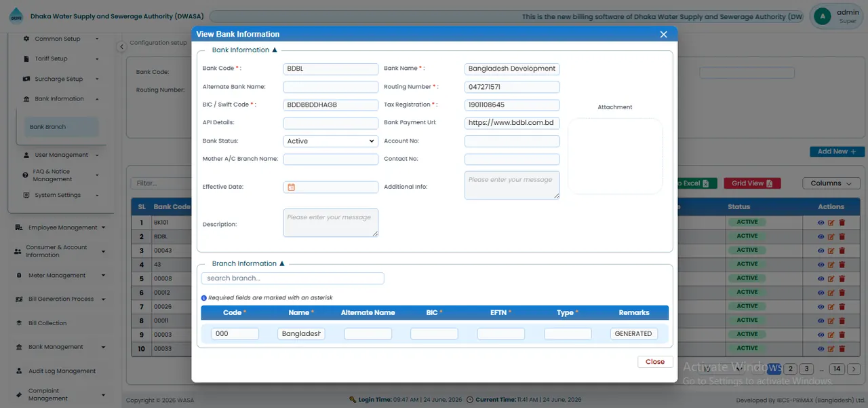Click the eye icon for 00011 row
The width and height of the screenshot is (868, 408).
pos(821,321)
